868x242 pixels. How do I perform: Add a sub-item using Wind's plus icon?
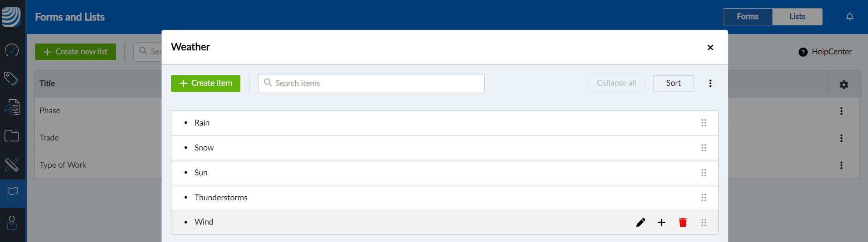tap(662, 223)
